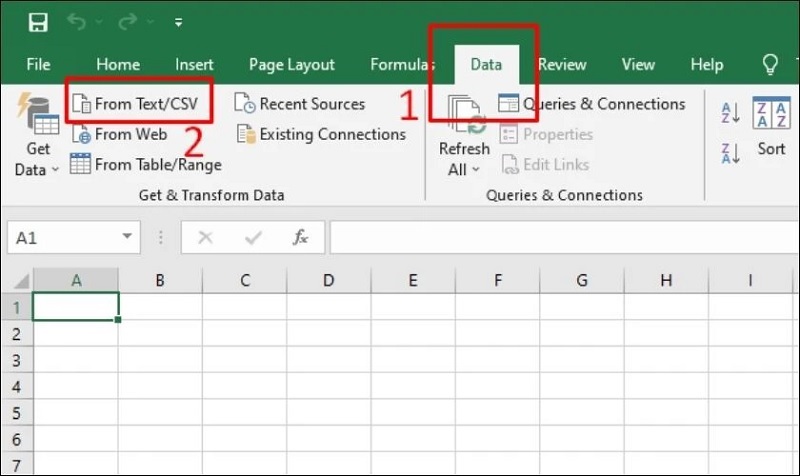Click the Insert Function fx button
This screenshot has height=476, width=800.
(300, 237)
